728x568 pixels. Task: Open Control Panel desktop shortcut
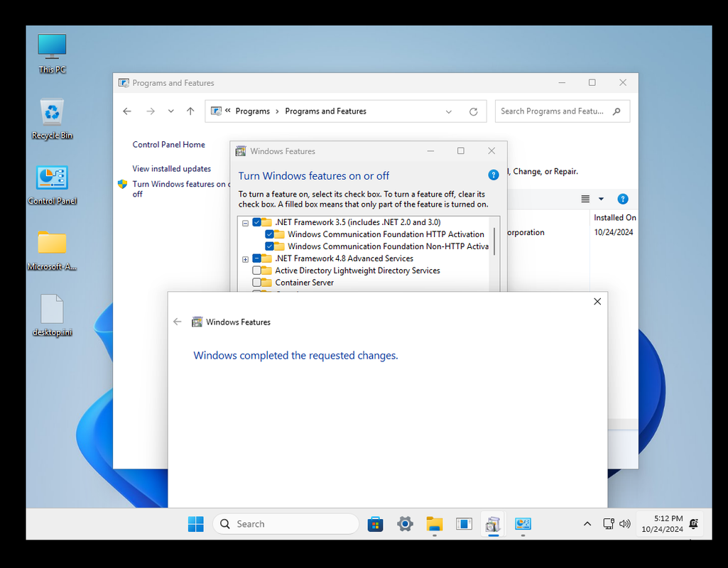(x=52, y=185)
